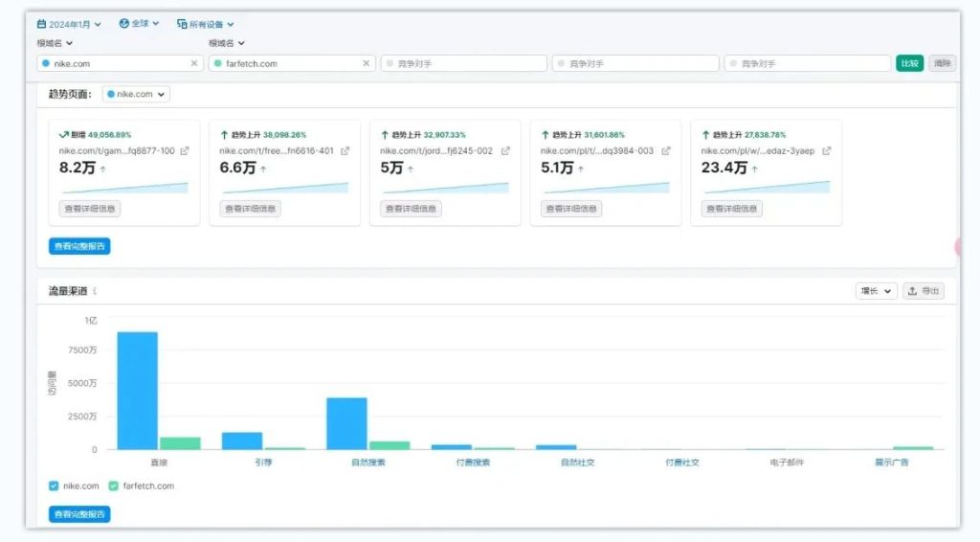Click the nike.com domain input field
Viewport: 980px width, 542px height.
click(120, 63)
